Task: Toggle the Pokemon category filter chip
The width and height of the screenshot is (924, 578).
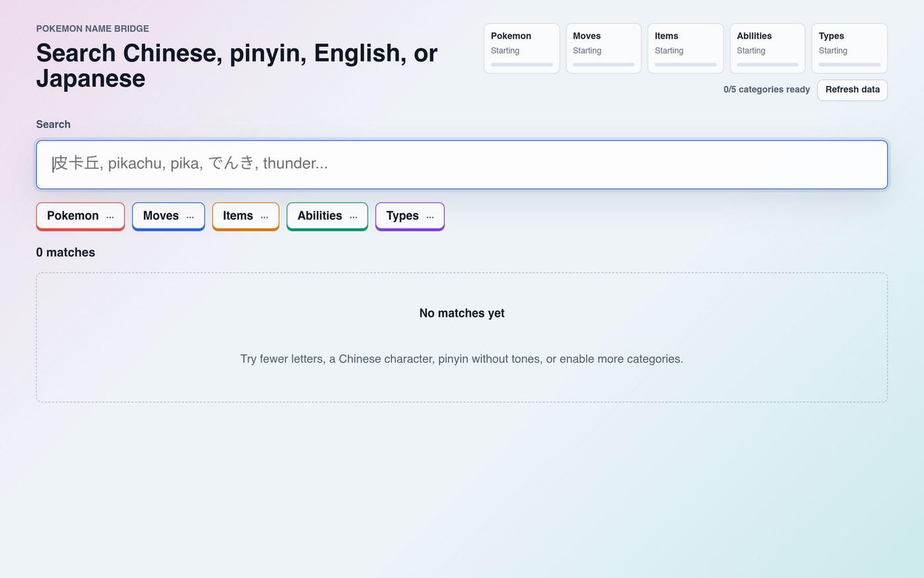Action: point(81,217)
